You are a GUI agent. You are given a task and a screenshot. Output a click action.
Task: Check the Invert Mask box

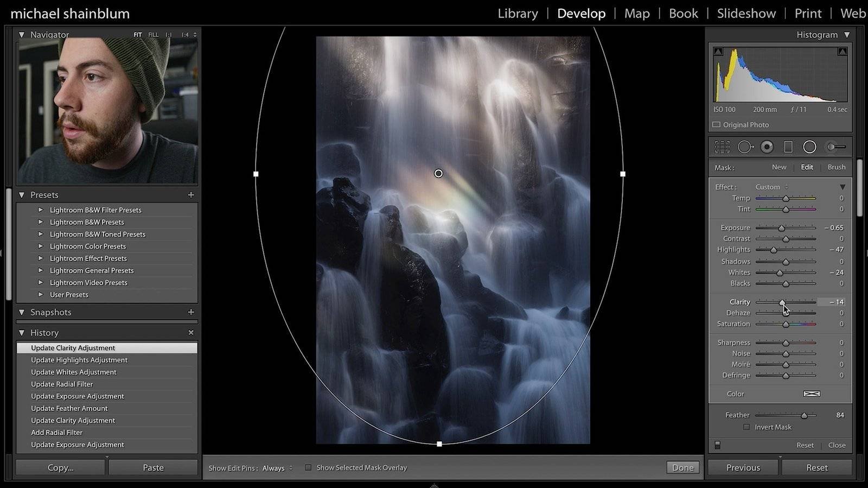pyautogui.click(x=746, y=427)
